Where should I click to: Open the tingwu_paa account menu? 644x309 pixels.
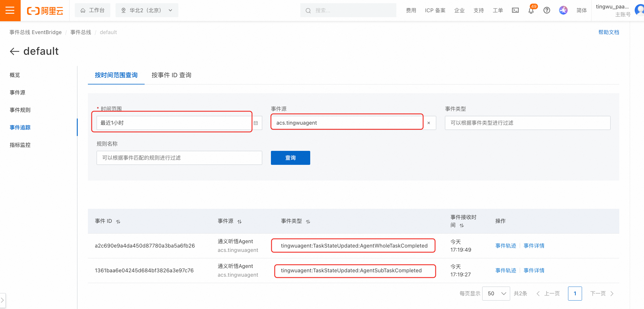click(x=613, y=10)
